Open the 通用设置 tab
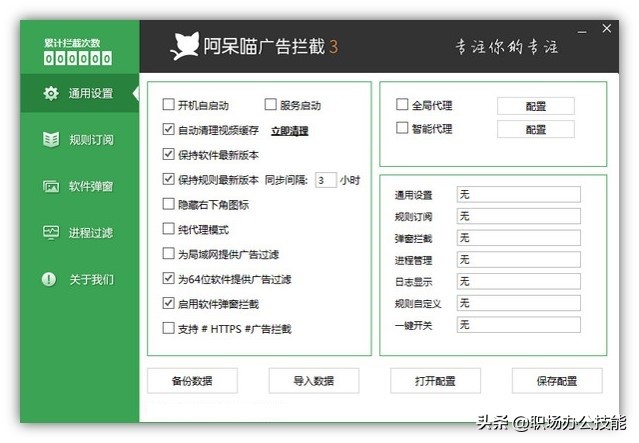Screen dimensions: 639x443 tap(80, 93)
